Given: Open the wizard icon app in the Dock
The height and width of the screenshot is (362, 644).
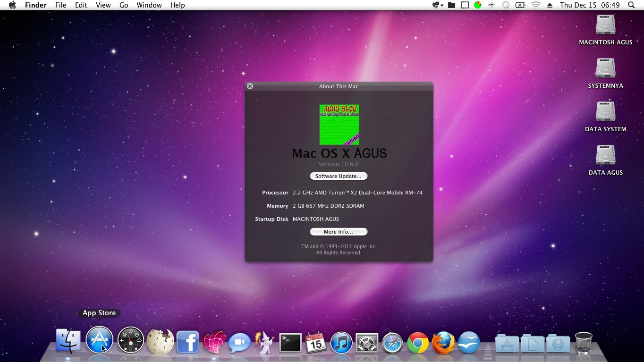Looking at the screenshot, I should pos(264,342).
